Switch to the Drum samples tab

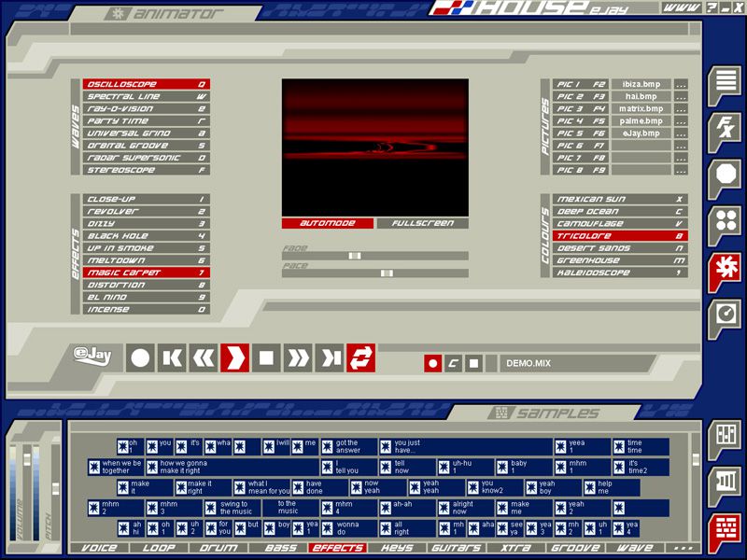point(218,548)
